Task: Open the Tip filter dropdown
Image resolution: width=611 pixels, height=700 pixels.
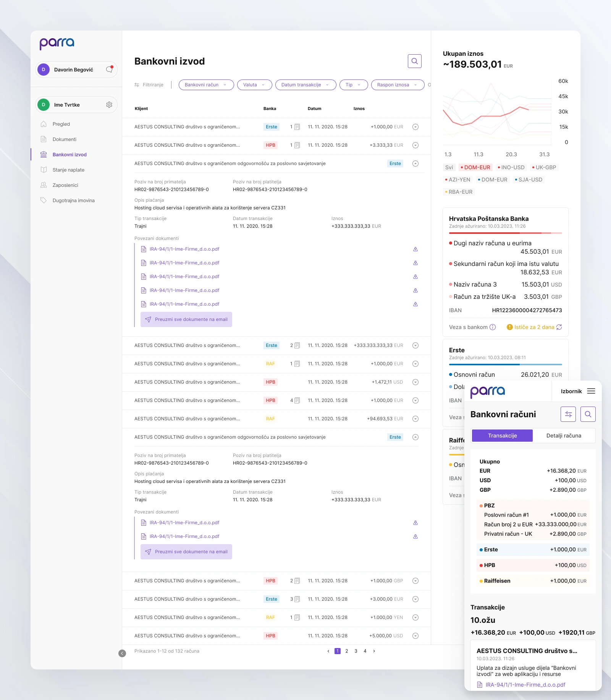Action: click(x=354, y=85)
